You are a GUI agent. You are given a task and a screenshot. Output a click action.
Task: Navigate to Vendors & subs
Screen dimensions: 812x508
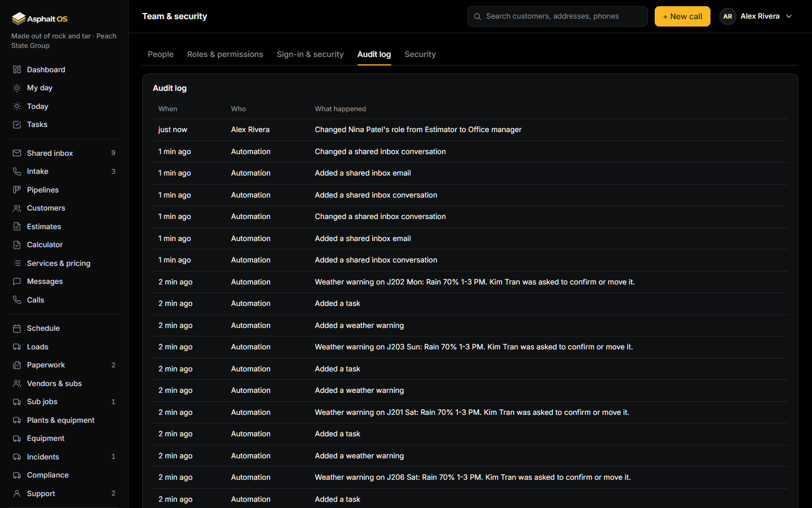coord(65,383)
